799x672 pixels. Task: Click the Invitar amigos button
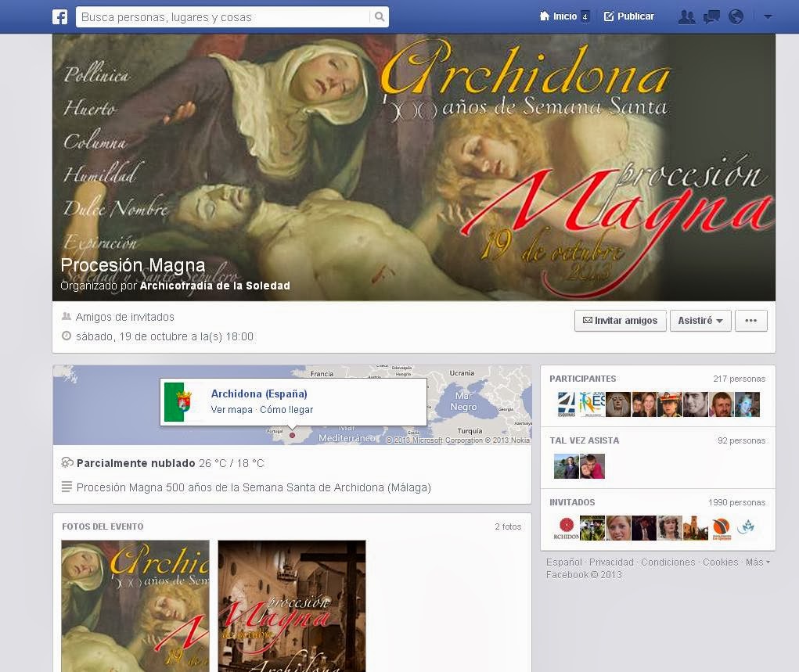tap(620, 321)
